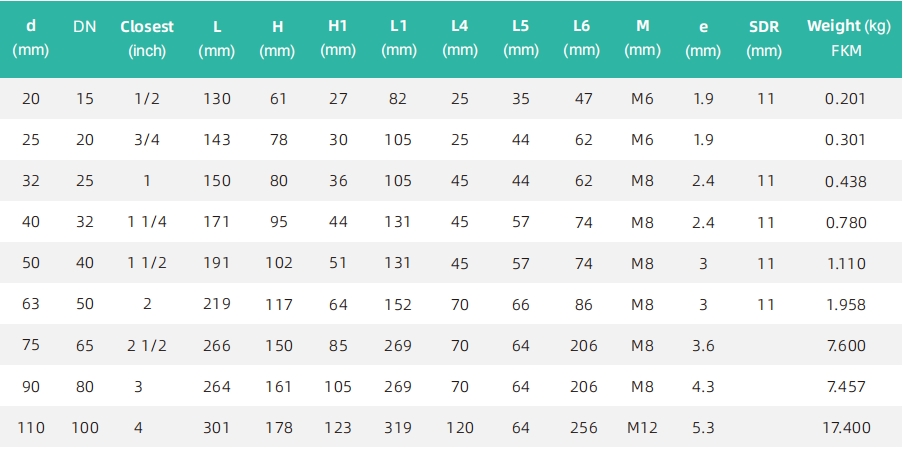The height and width of the screenshot is (451, 906).
Task: Click the Weight (kg) FKM column header
Action: [847, 38]
